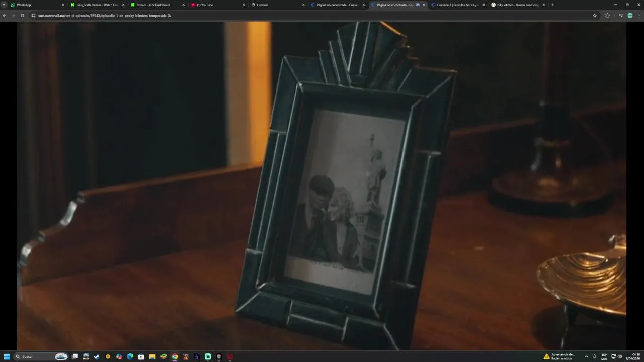Open Microsoft Store from the taskbar

pos(141,356)
